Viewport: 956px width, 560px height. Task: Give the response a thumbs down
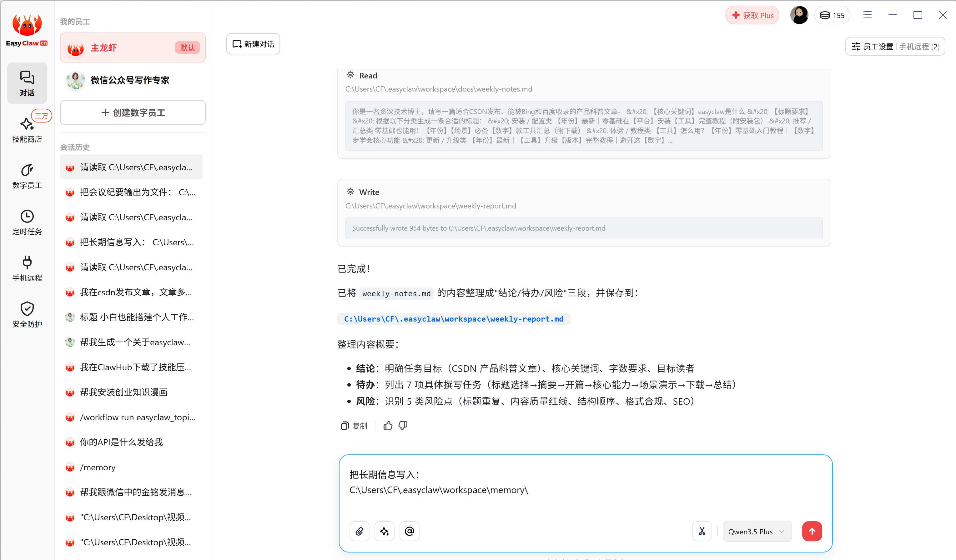pyautogui.click(x=403, y=426)
